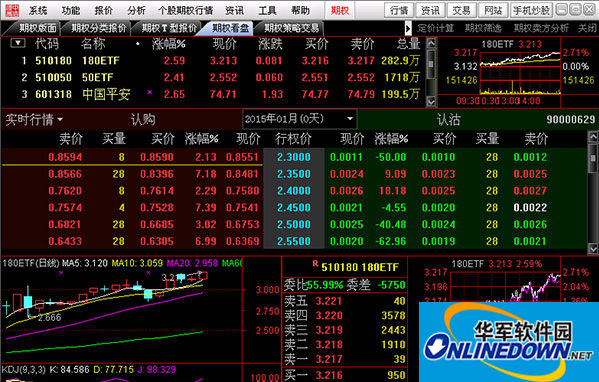Select the 510050 50ETF row
This screenshot has height=382, width=599.
pos(214,78)
